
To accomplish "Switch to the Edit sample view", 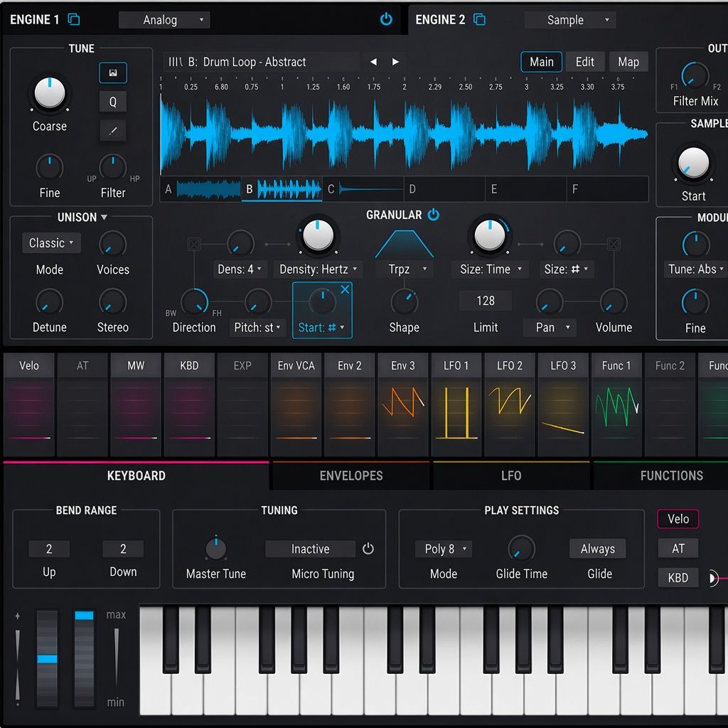I will (585, 62).
